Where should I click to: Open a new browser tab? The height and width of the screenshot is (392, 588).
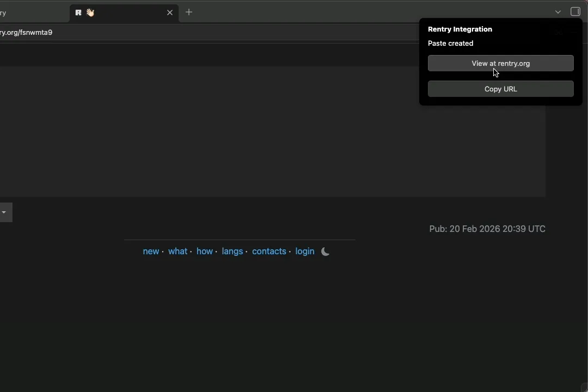pyautogui.click(x=189, y=13)
